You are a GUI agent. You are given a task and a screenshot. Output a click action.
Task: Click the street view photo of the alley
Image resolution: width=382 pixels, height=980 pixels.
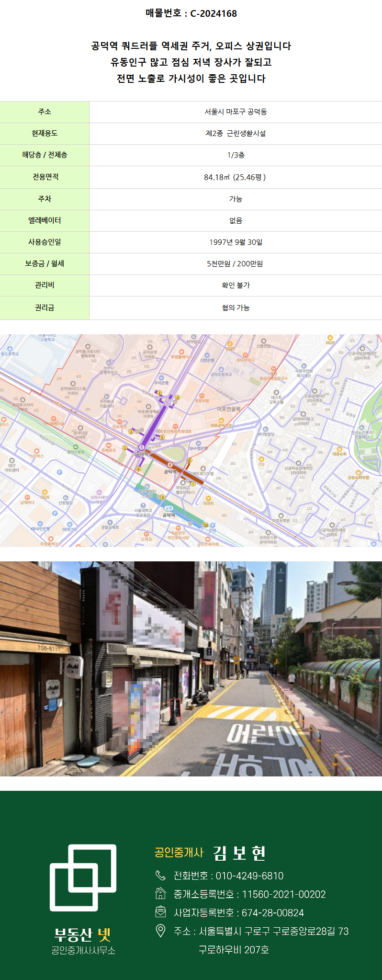(x=191, y=669)
